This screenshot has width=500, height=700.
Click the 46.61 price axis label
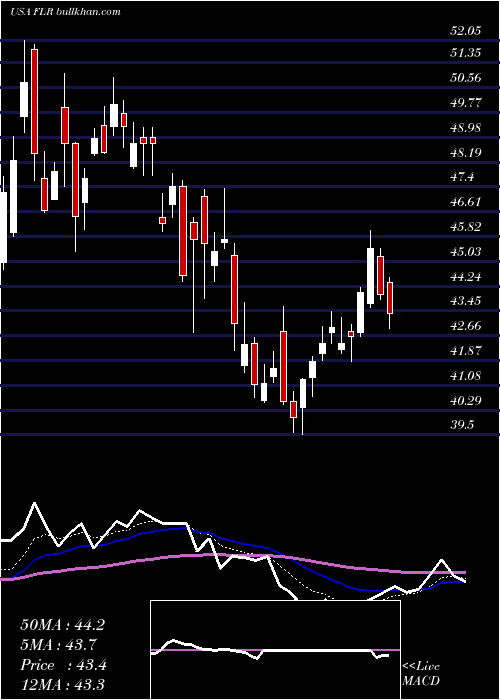click(x=466, y=202)
